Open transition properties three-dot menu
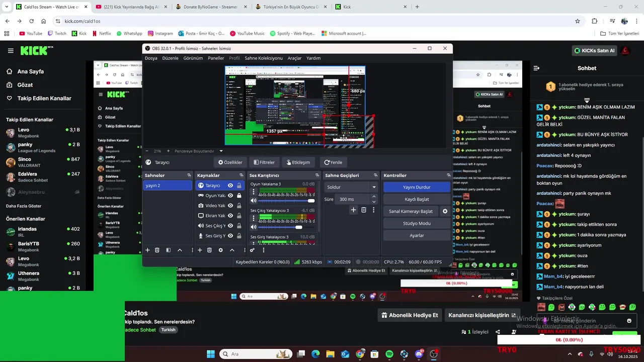This screenshot has width=644, height=362. click(373, 210)
